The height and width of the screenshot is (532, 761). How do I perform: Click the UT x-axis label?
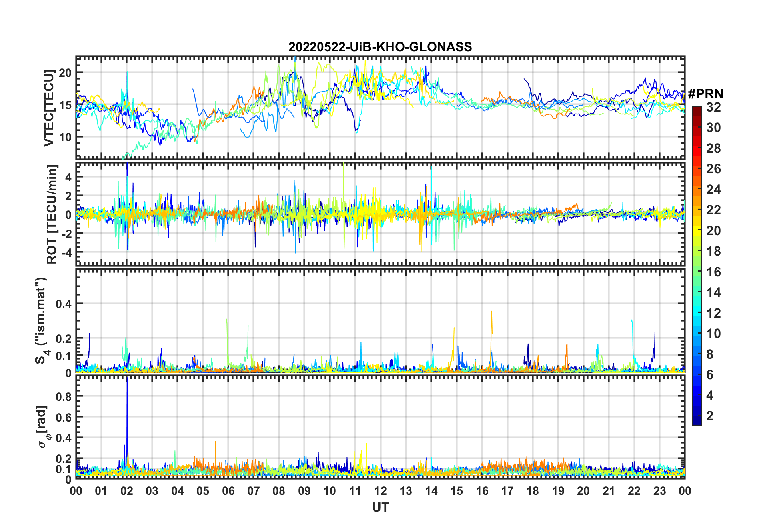380,507
